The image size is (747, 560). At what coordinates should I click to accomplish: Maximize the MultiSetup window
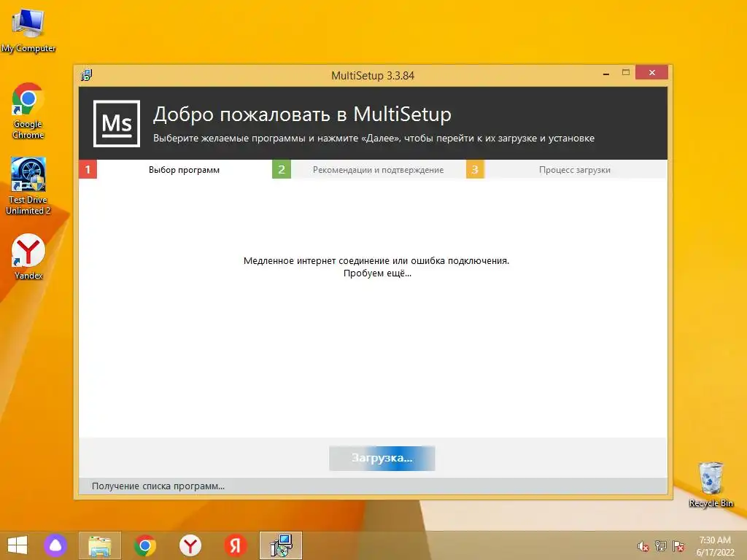(626, 72)
